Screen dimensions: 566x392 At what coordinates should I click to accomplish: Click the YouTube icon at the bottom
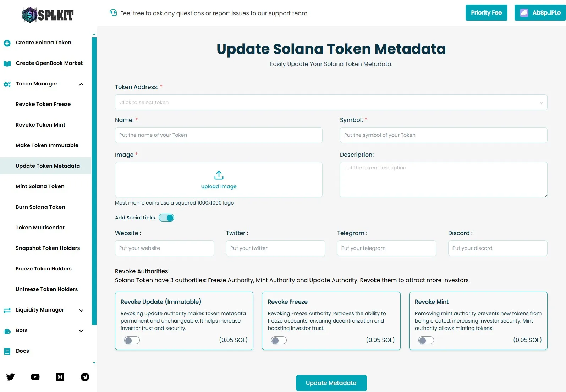coord(35,377)
